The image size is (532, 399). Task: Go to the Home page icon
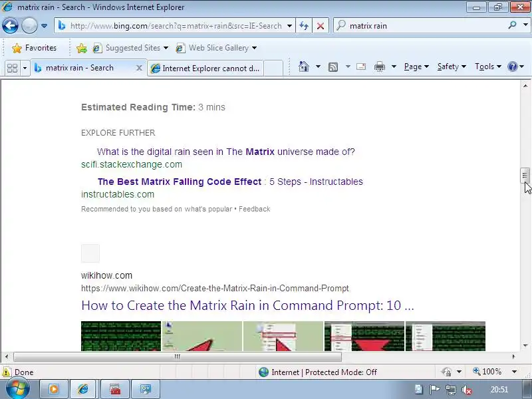point(304,66)
